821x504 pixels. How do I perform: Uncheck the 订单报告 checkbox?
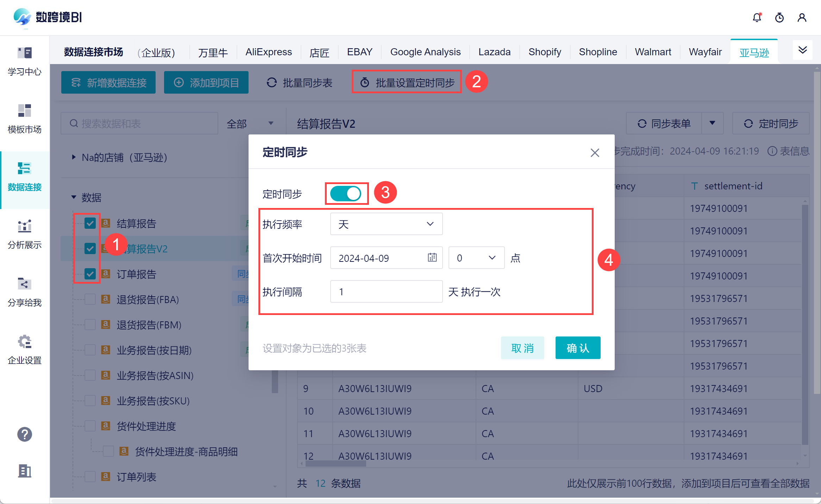(x=90, y=274)
